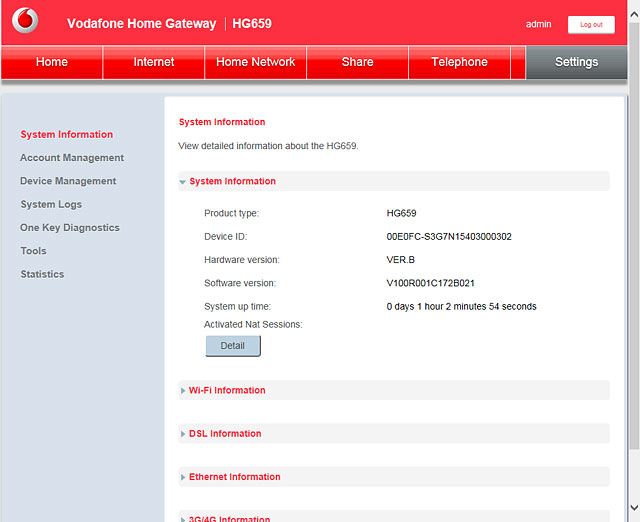
Task: Click the System up time label
Action: [237, 307]
